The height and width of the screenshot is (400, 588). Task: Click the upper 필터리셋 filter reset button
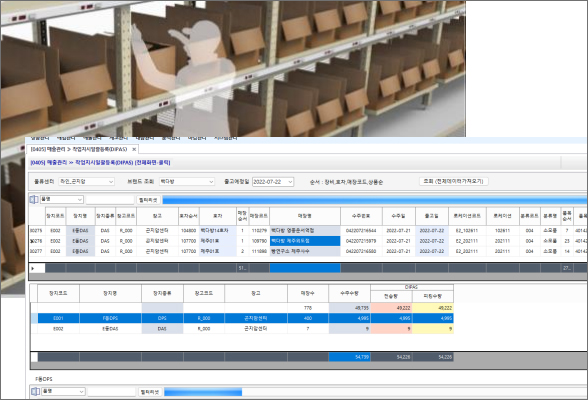(x=148, y=200)
